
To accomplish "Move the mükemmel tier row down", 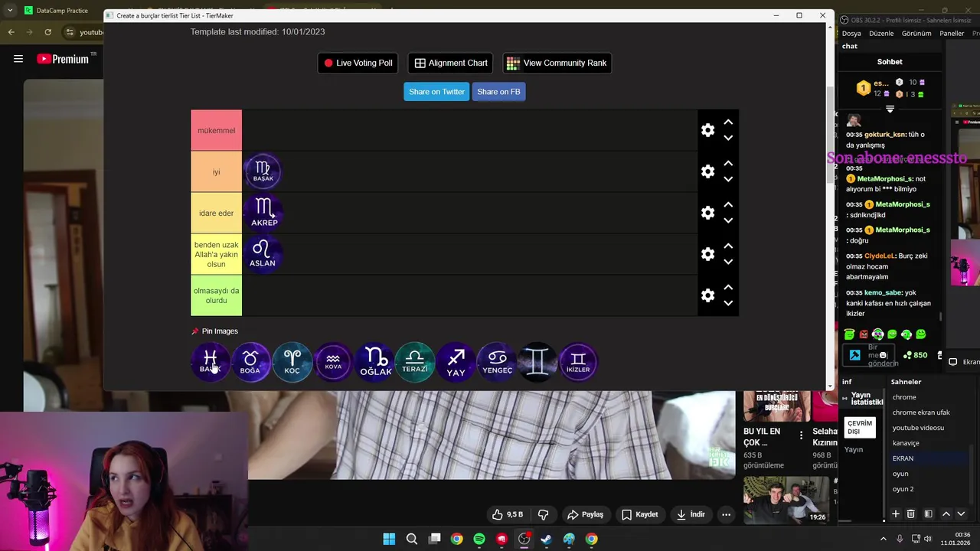I will [728, 138].
